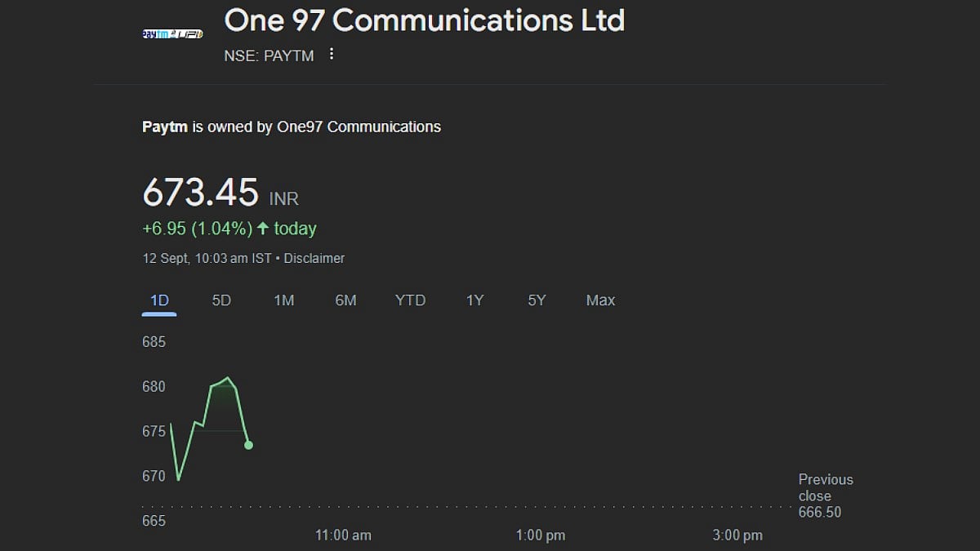
Task: Click the 11:00 am time axis label
Action: pos(343,535)
